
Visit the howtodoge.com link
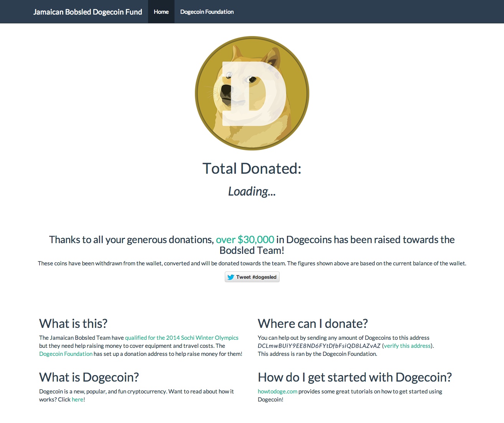point(277,392)
